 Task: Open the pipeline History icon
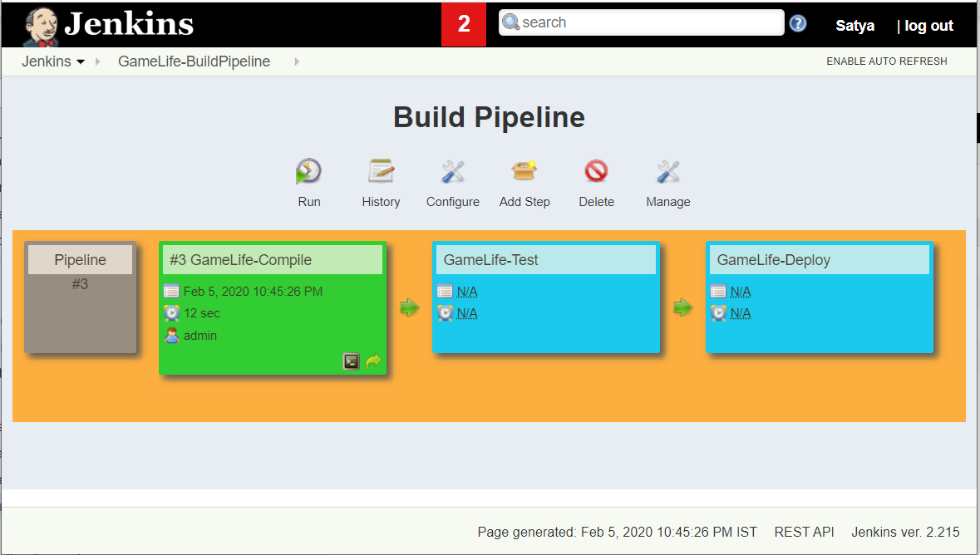click(x=381, y=172)
